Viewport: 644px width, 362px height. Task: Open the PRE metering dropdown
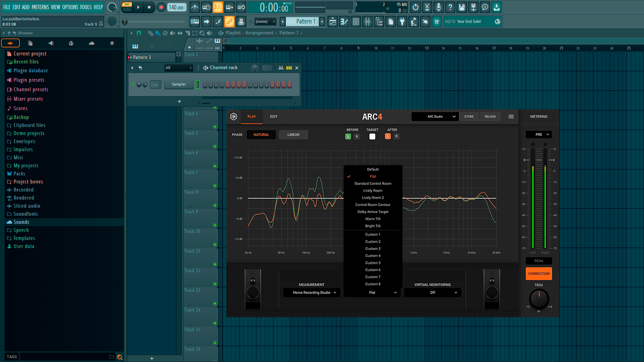point(539,134)
